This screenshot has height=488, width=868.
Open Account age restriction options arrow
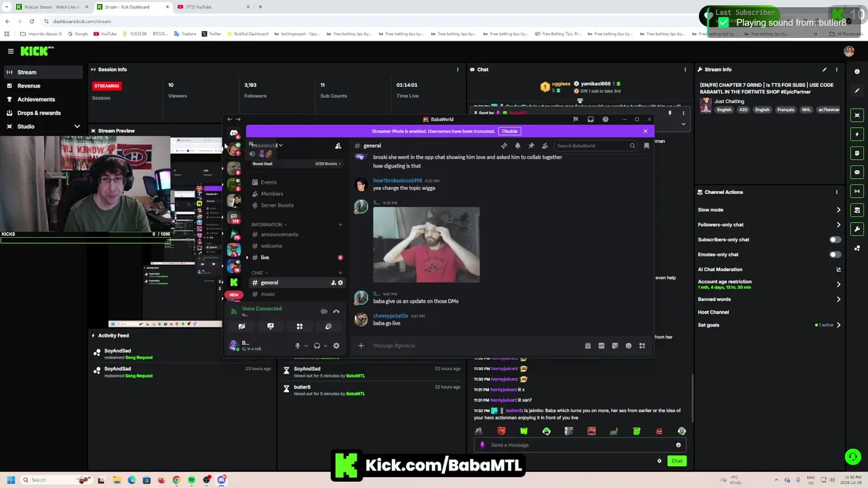[838, 284]
